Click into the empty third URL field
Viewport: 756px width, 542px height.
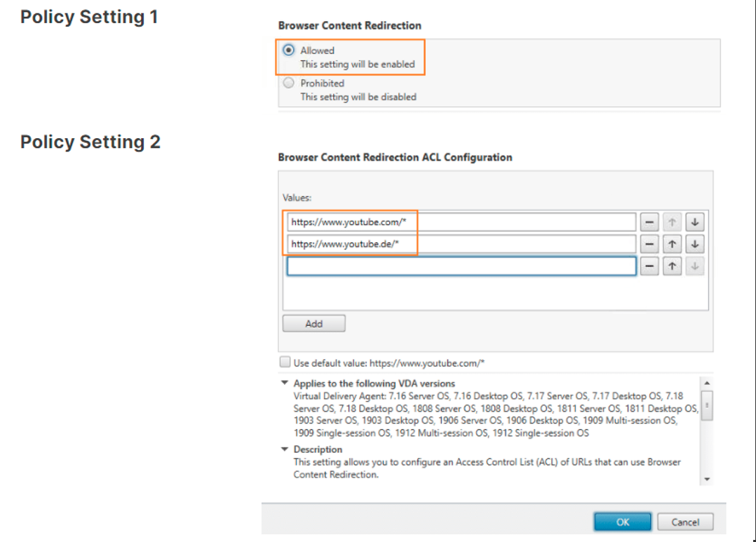coord(461,266)
